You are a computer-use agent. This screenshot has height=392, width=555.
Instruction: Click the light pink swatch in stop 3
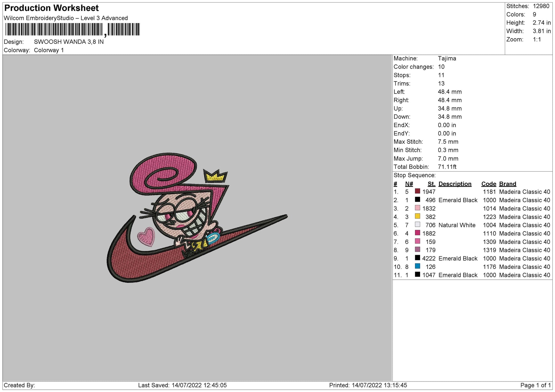click(x=417, y=208)
